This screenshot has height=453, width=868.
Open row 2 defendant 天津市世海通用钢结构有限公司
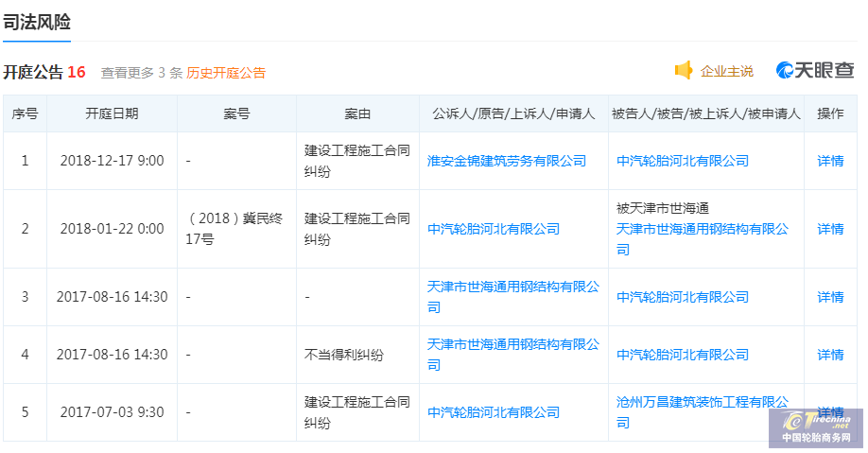[x=703, y=239]
